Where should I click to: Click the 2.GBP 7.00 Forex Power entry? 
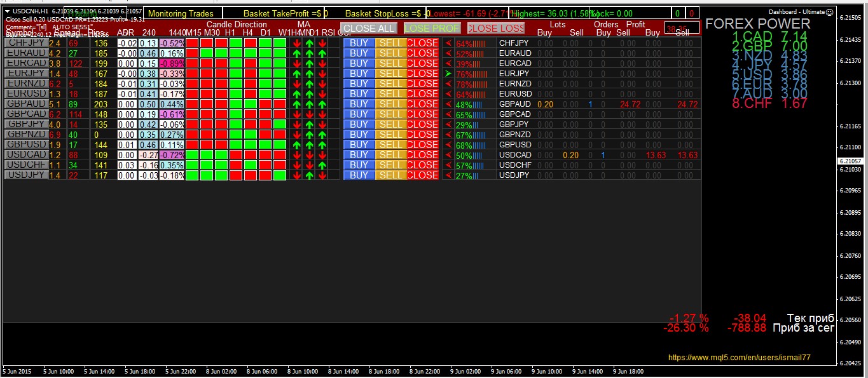coord(769,46)
